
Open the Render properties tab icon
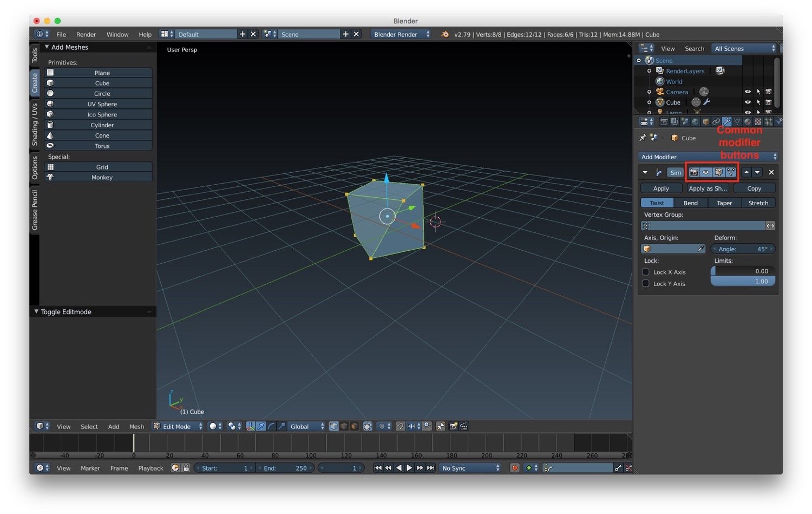(664, 122)
